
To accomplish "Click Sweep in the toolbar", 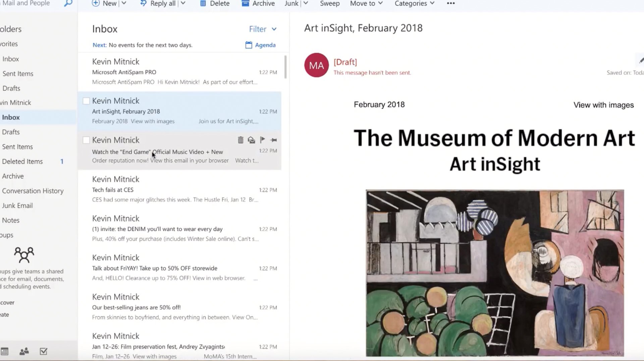I will tap(330, 3).
